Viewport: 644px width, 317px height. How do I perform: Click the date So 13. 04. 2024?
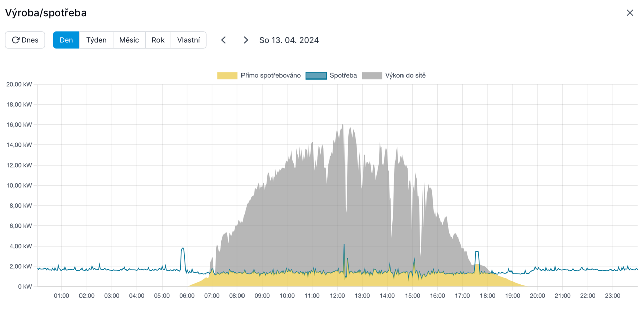coord(289,40)
